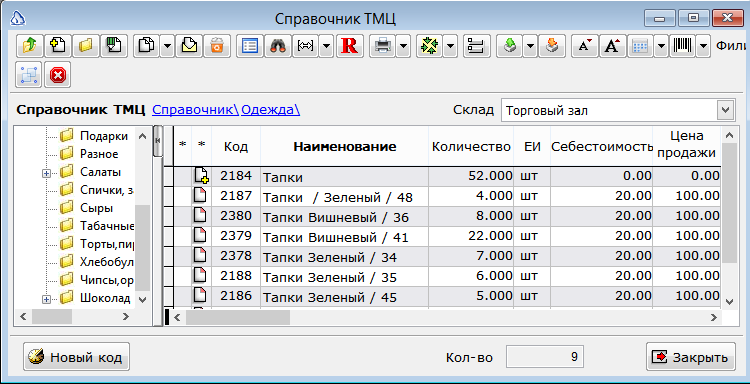750x384 pixels.
Task: Decrease font size with small A icon
Action: pos(585,45)
